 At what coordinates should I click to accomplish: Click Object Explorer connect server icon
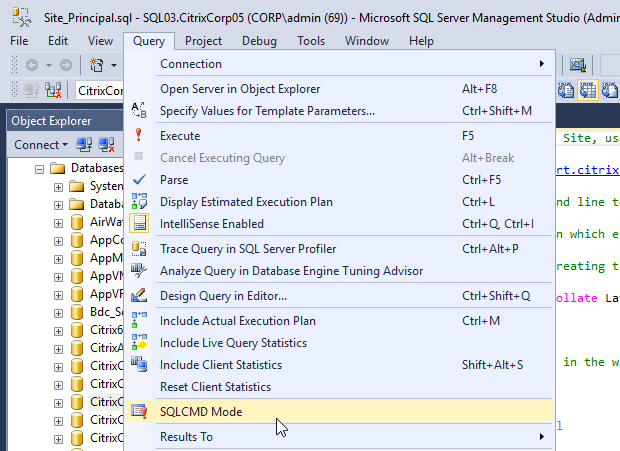(84, 145)
